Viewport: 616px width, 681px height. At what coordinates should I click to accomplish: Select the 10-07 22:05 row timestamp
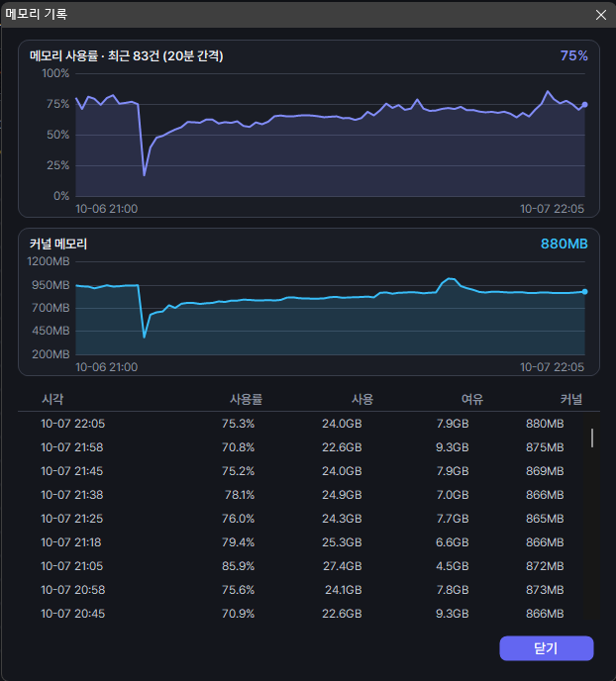(73, 424)
